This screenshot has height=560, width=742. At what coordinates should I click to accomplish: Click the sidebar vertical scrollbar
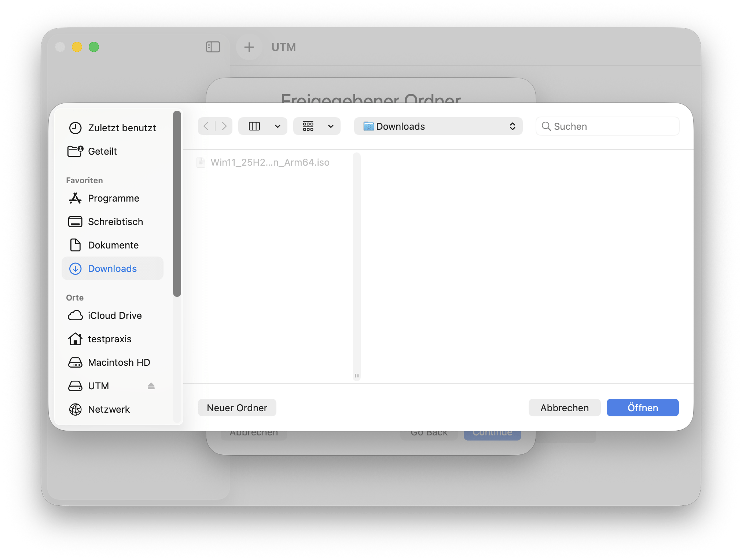(x=177, y=204)
